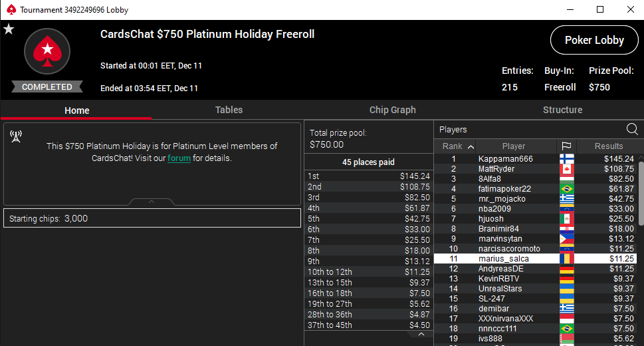Collapse the tournament info message panel
The height and width of the screenshot is (346, 644).
click(x=152, y=202)
